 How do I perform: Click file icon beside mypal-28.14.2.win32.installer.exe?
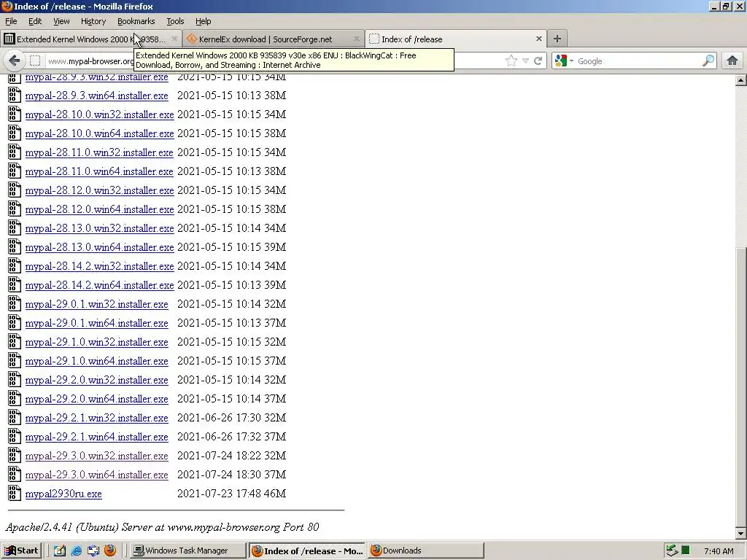(15, 265)
